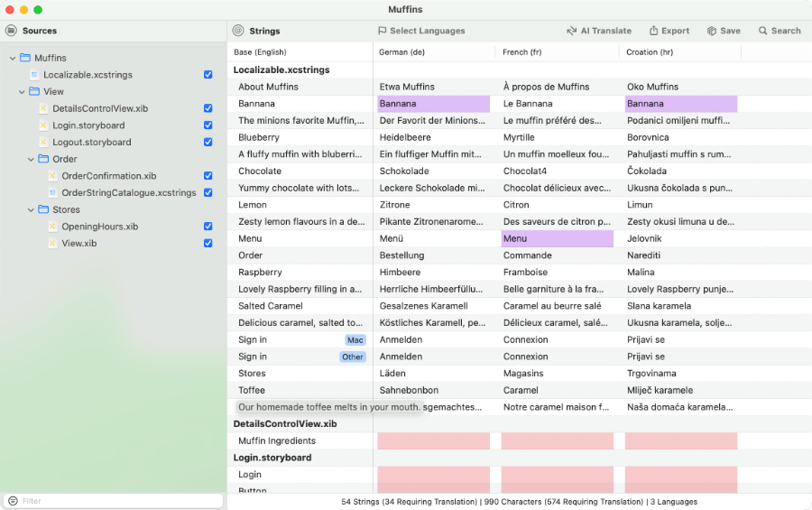Toggle the OpeningHours.xib checkbox

(208, 227)
